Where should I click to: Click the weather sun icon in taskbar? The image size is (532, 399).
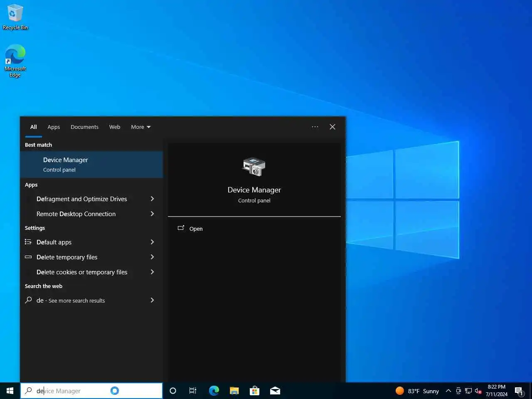[x=400, y=391]
